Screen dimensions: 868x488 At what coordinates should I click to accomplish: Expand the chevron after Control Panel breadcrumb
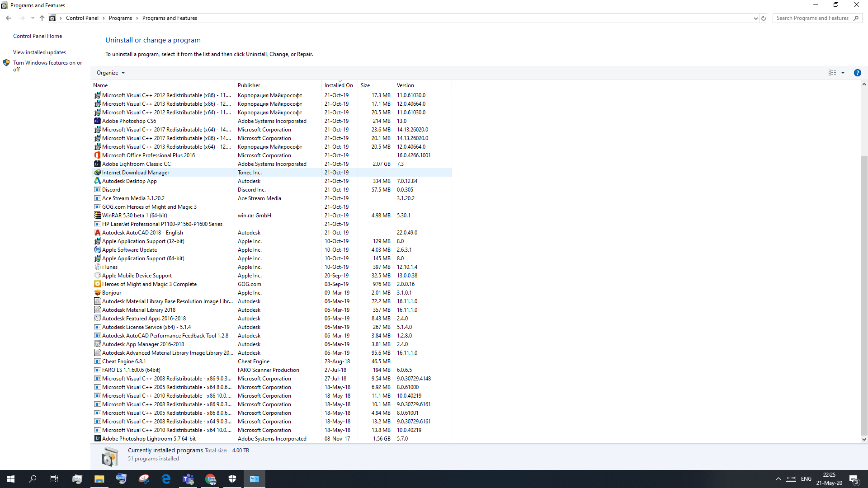click(x=104, y=18)
